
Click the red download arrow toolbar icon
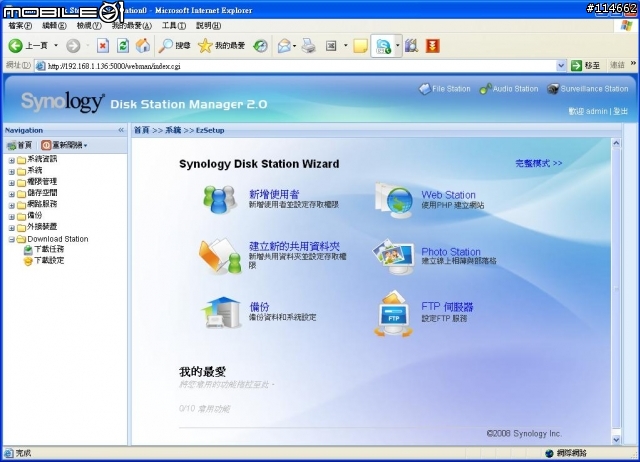click(433, 46)
